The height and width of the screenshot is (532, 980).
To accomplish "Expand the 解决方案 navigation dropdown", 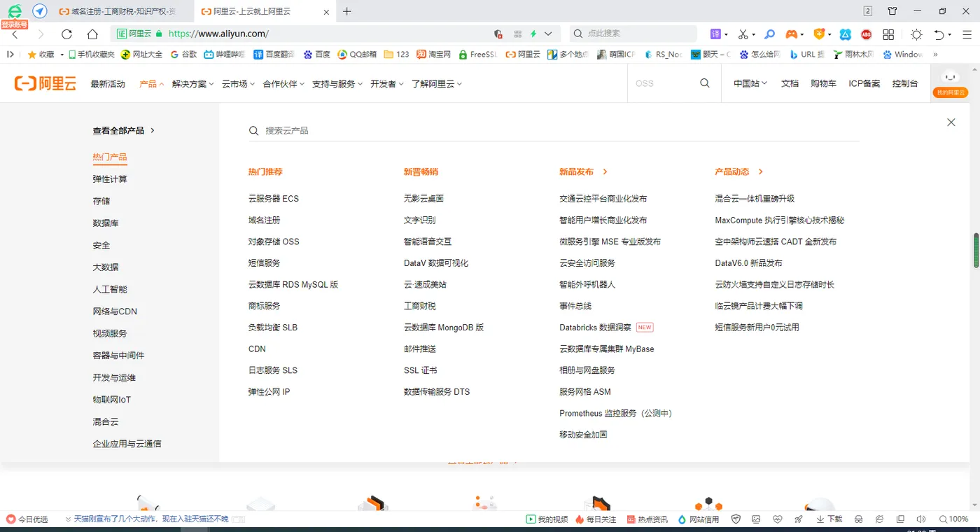I will point(193,83).
